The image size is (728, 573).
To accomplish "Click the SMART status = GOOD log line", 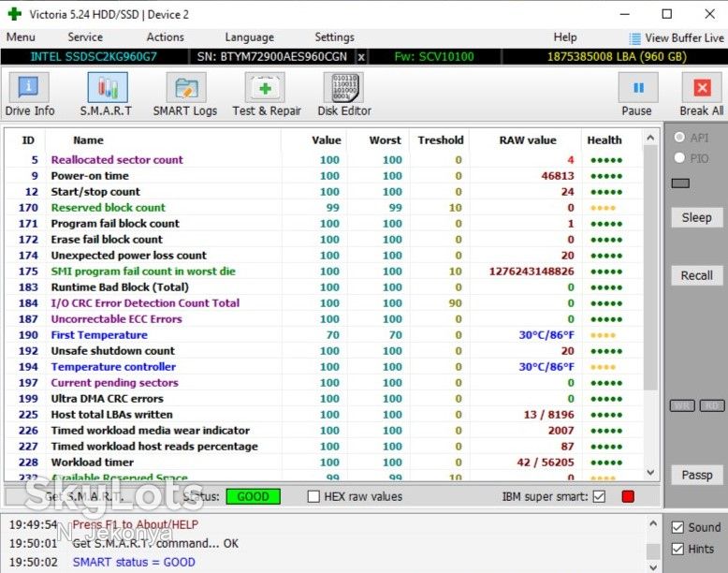I will point(134,563).
